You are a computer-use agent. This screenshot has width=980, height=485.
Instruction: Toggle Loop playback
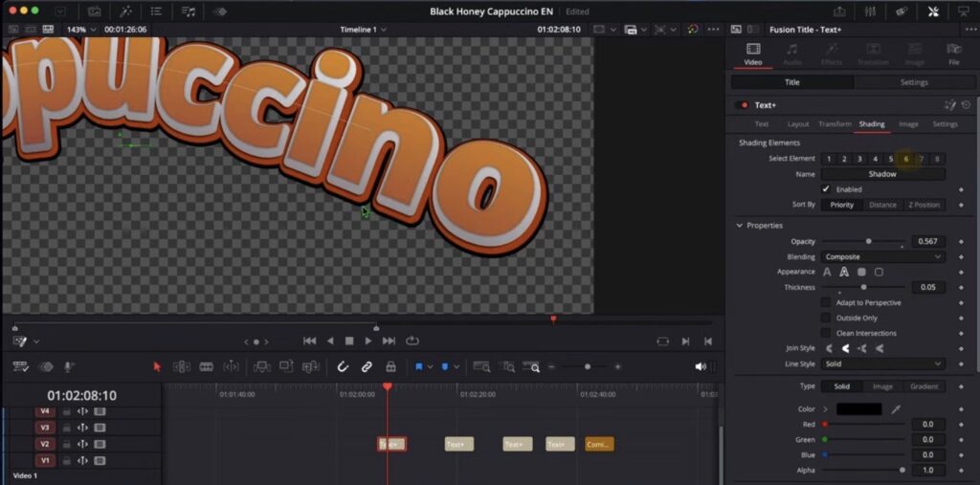(x=412, y=341)
